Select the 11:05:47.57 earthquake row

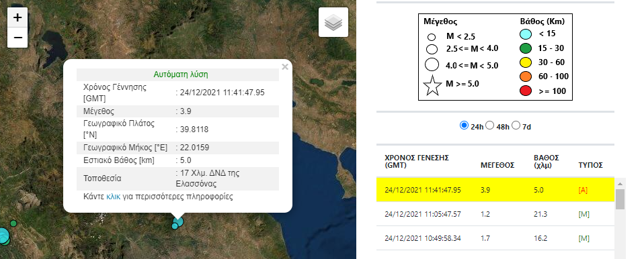[495, 214]
